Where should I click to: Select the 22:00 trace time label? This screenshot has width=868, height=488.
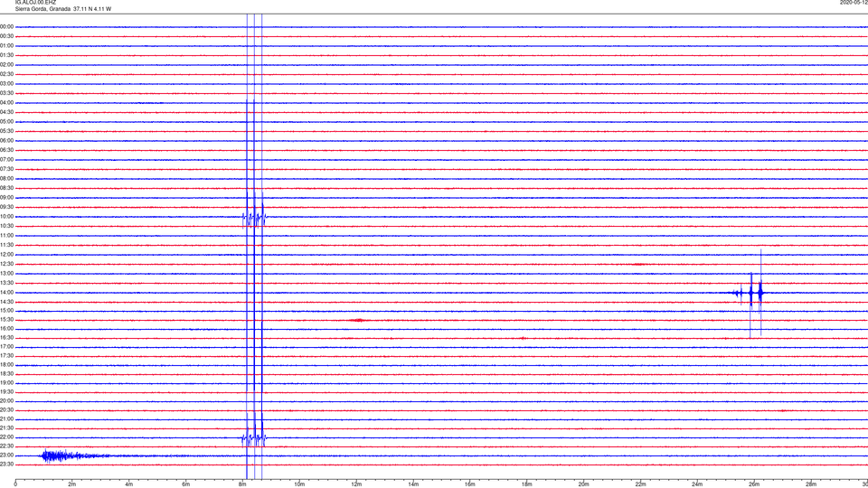[6, 437]
